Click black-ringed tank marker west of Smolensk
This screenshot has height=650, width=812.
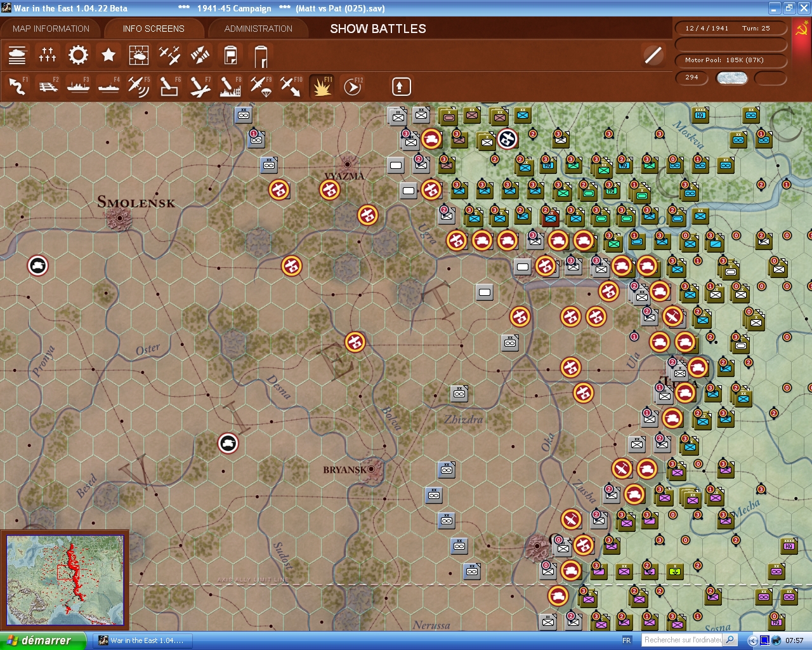(x=38, y=265)
